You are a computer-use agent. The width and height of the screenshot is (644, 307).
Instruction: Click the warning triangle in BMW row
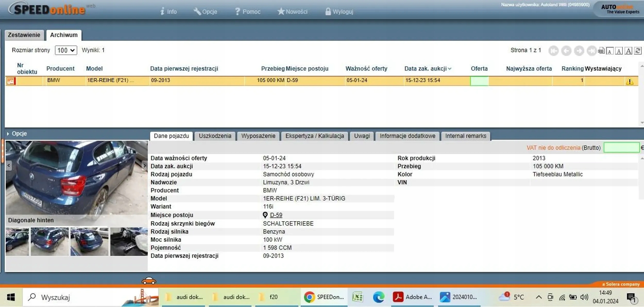point(630,81)
